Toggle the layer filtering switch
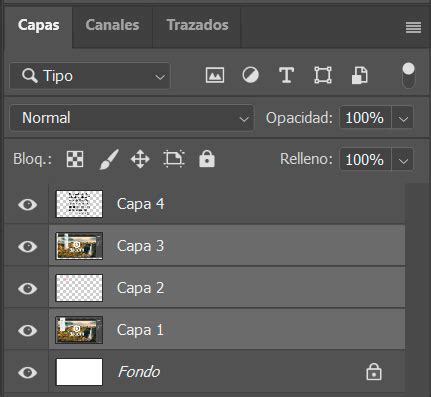Viewport: 431px width, 397px height. (x=409, y=75)
